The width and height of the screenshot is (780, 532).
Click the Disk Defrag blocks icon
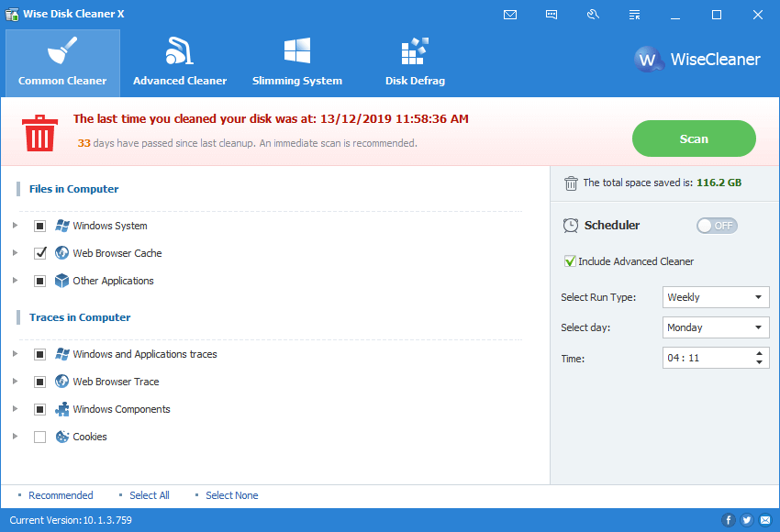pyautogui.click(x=415, y=50)
